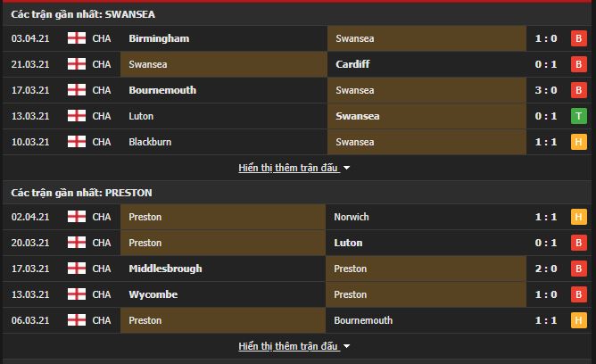The height and width of the screenshot is (364, 596).
Task: Click the green T badge for Luton vs Swansea
Action: [x=578, y=116]
